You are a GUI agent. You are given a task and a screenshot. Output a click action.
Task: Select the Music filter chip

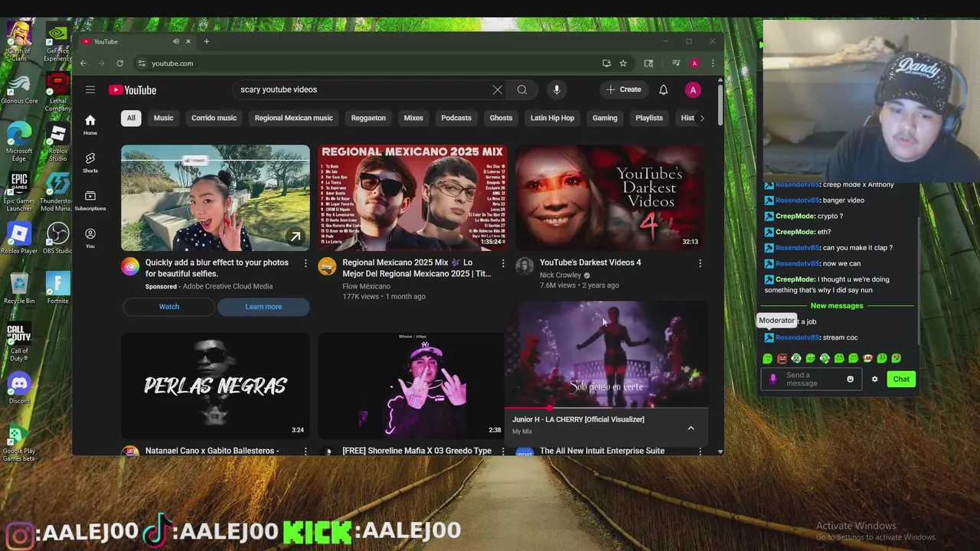click(163, 118)
